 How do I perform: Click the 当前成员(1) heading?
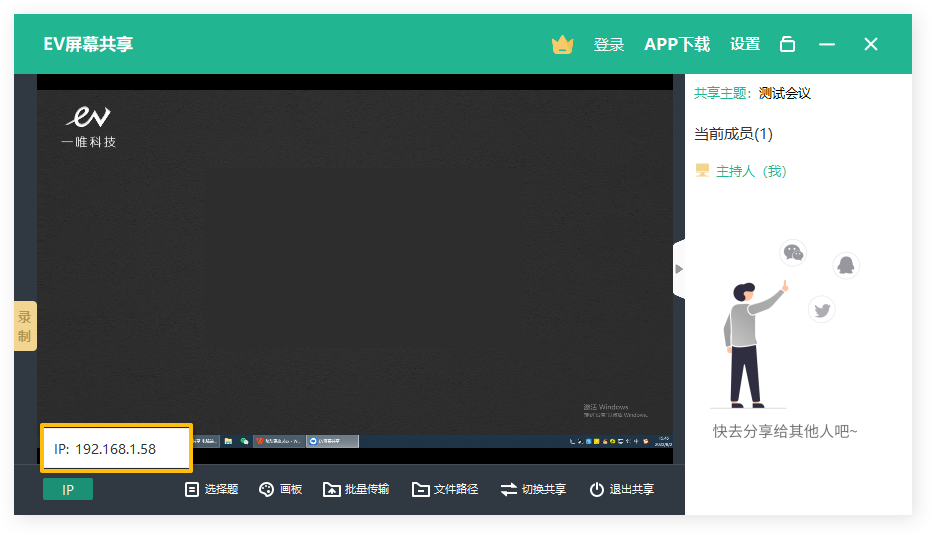tap(733, 134)
